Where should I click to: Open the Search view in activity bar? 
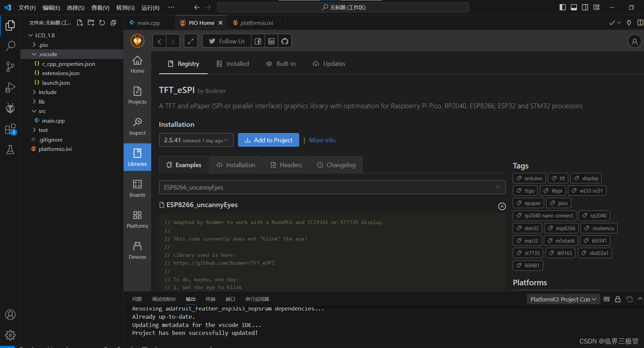tap(10, 46)
